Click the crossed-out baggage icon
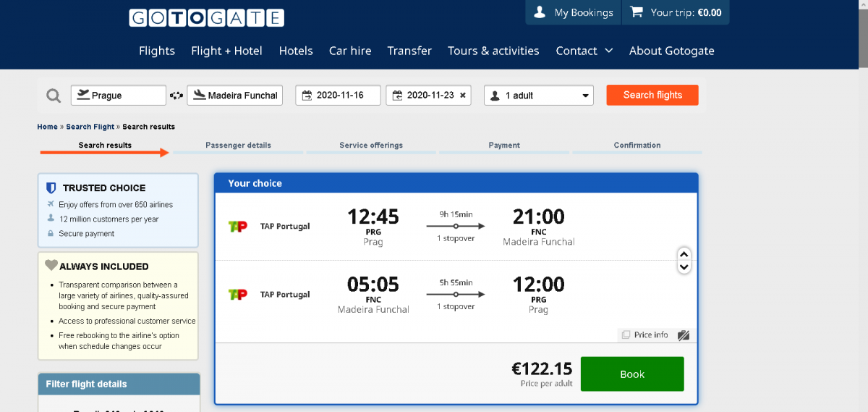This screenshot has height=412, width=868. click(x=684, y=335)
